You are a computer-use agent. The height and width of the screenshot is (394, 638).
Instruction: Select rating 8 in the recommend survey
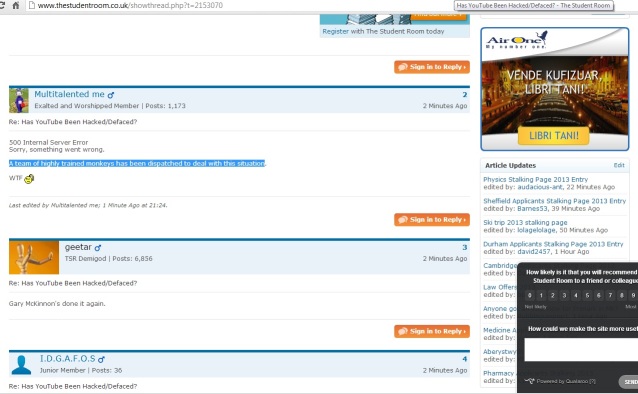click(x=622, y=295)
